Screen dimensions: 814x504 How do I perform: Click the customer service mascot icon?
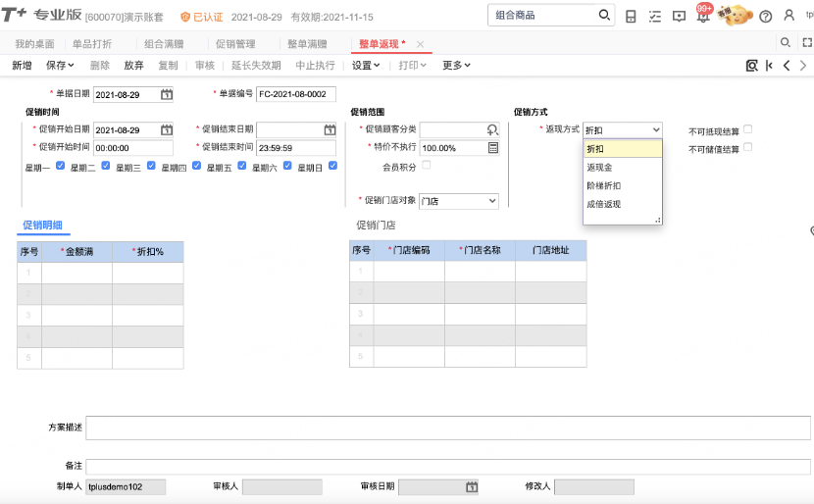pos(735,15)
